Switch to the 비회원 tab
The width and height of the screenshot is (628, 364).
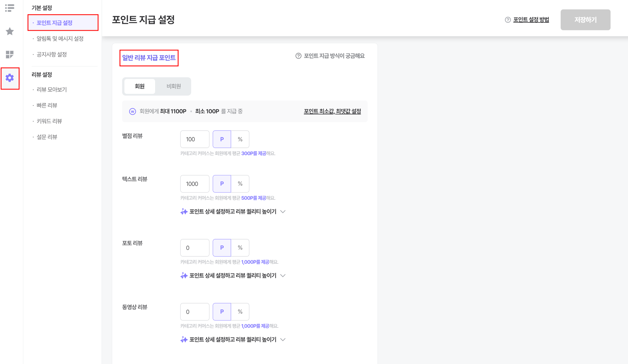(x=174, y=86)
